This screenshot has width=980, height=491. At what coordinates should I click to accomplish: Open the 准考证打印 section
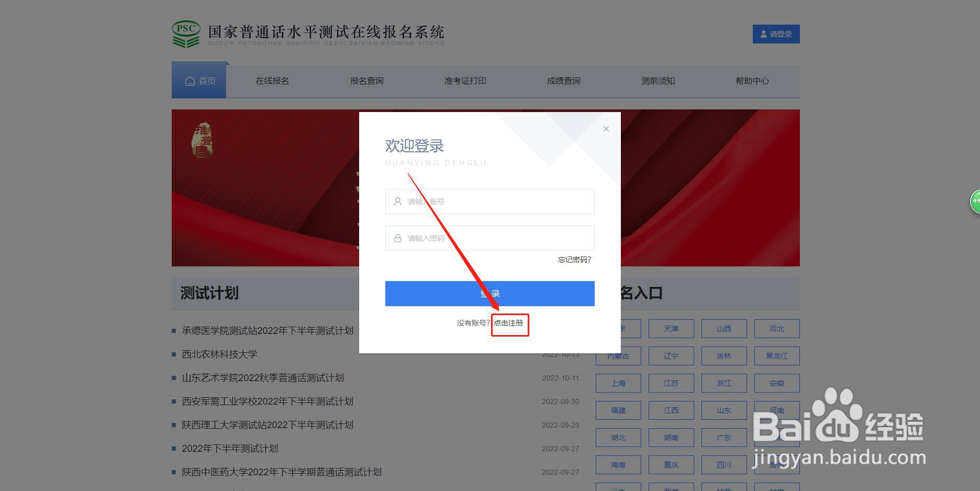pos(465,81)
